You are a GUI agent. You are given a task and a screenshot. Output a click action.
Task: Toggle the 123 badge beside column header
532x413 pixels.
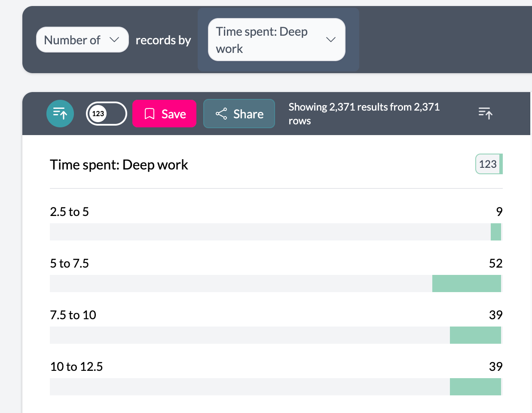tap(489, 164)
